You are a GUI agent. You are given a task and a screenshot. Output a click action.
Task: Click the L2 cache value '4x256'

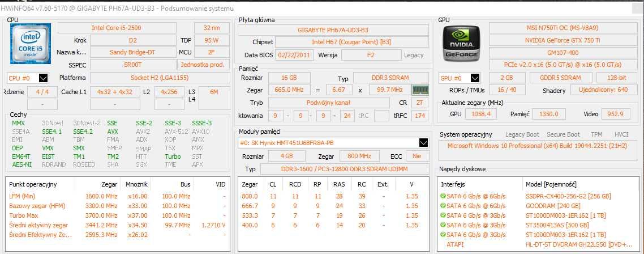click(169, 92)
